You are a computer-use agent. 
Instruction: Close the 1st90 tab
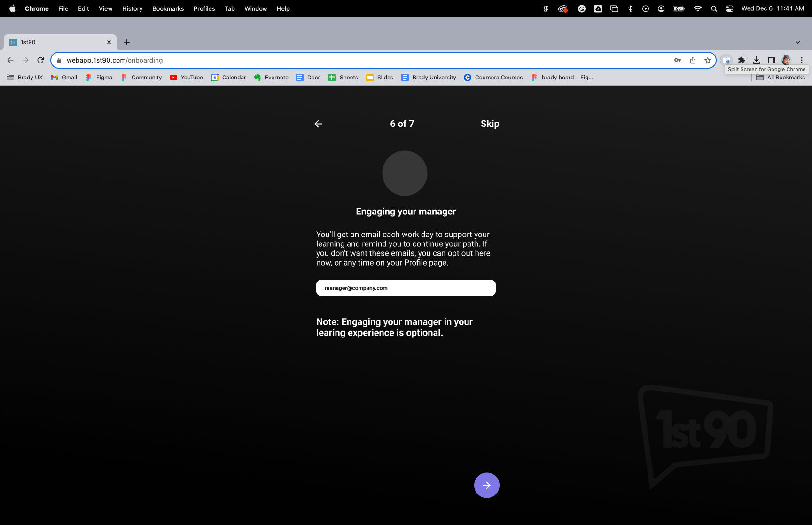point(109,42)
